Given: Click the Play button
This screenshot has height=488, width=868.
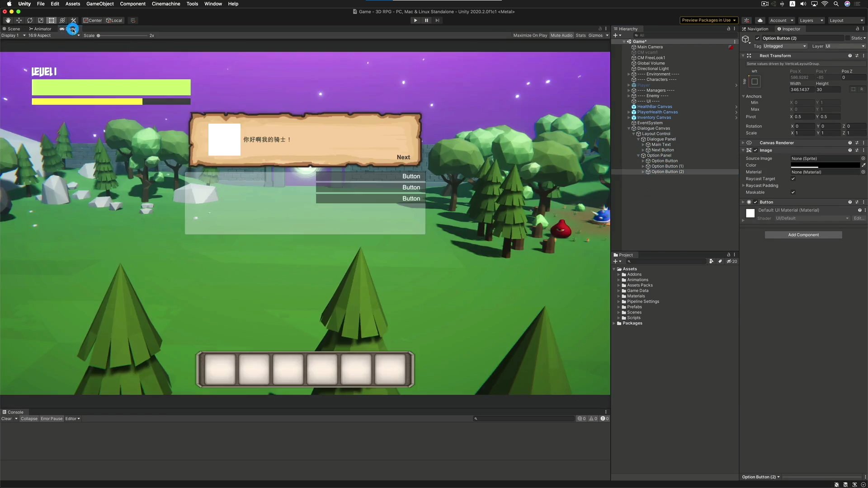Looking at the screenshot, I should 415,20.
